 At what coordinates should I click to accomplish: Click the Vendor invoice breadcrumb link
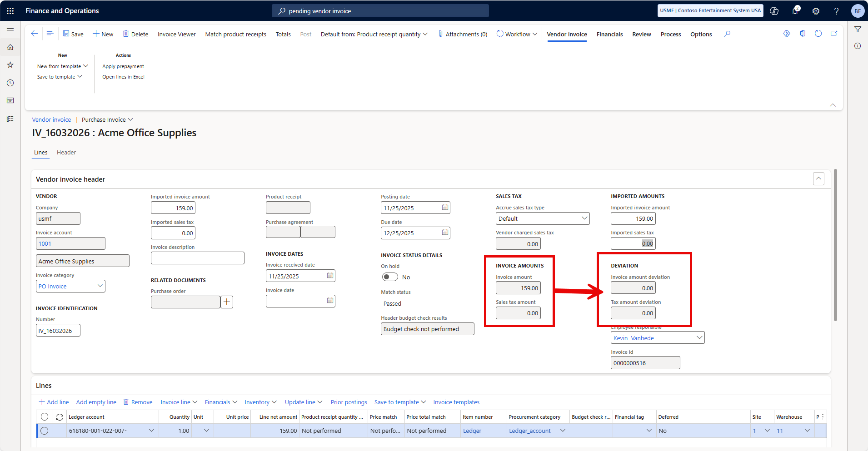51,119
